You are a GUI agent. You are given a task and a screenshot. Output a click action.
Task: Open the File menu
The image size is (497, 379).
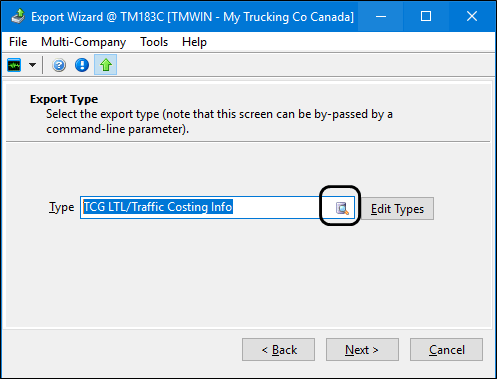[18, 42]
